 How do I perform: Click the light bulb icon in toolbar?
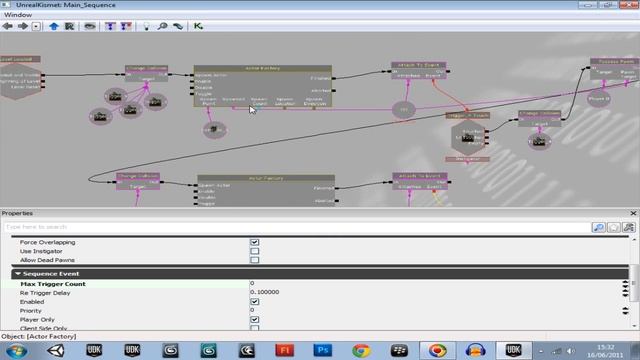[146, 27]
